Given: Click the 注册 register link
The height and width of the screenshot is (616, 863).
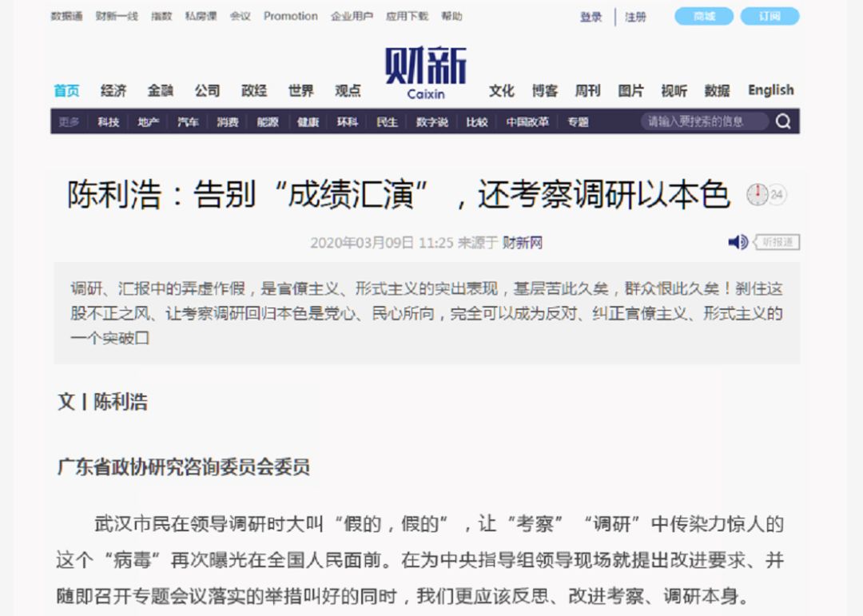Looking at the screenshot, I should (x=635, y=17).
